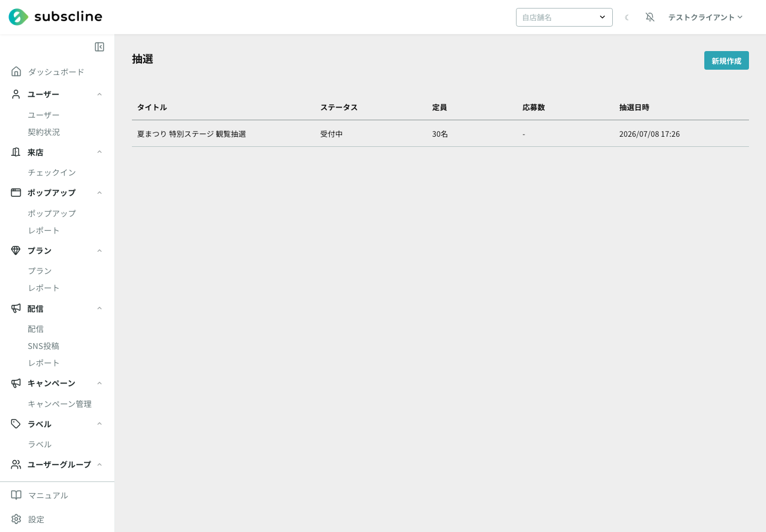Click the マニュアル book icon

coord(16,495)
